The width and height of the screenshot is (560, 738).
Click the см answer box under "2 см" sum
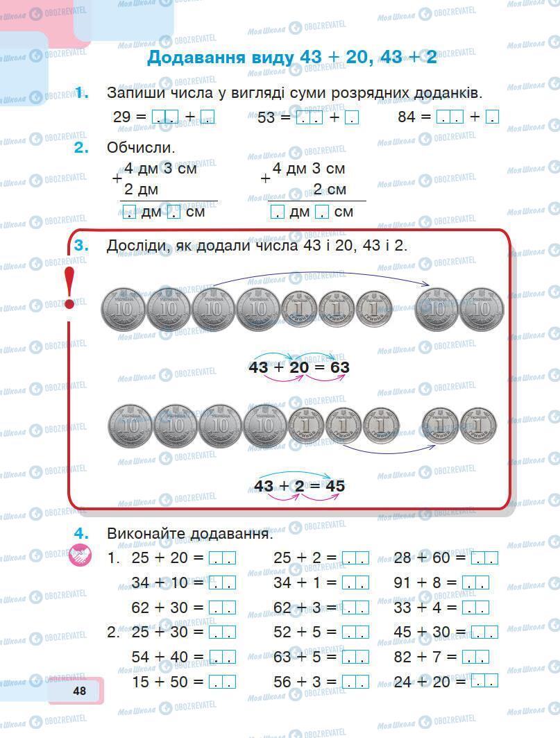(322, 212)
